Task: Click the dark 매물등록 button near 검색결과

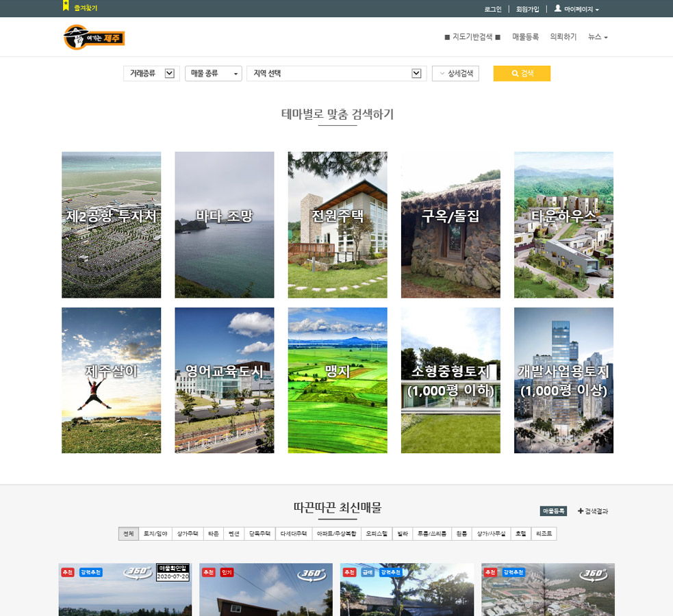Action: pos(553,511)
